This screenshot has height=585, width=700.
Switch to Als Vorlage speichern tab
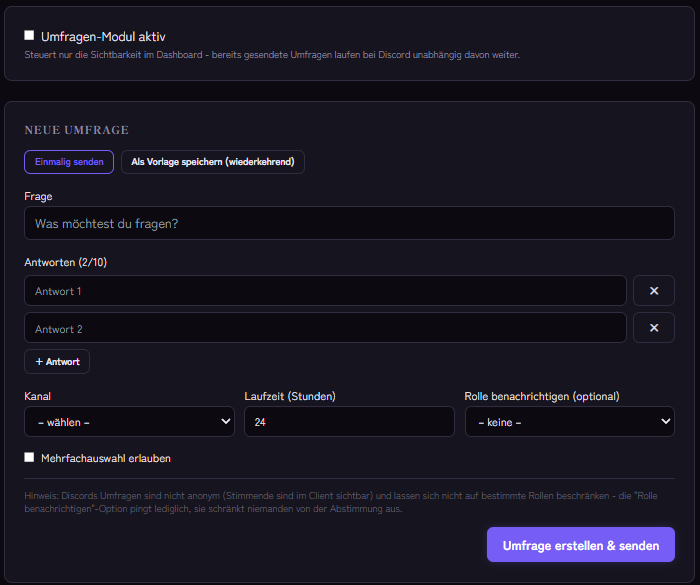pyautogui.click(x=213, y=162)
